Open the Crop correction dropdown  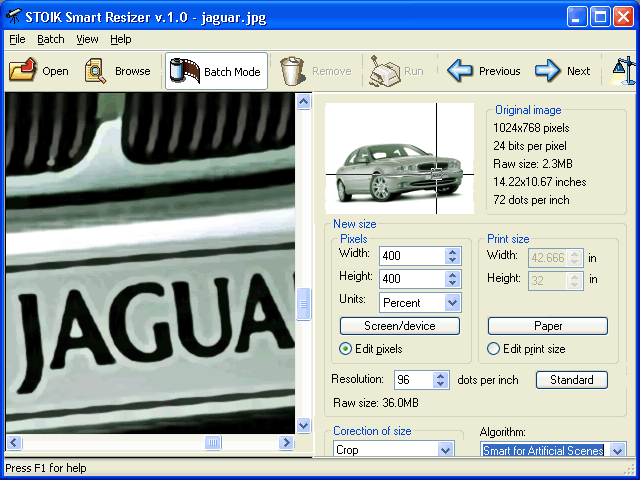pyautogui.click(x=445, y=449)
